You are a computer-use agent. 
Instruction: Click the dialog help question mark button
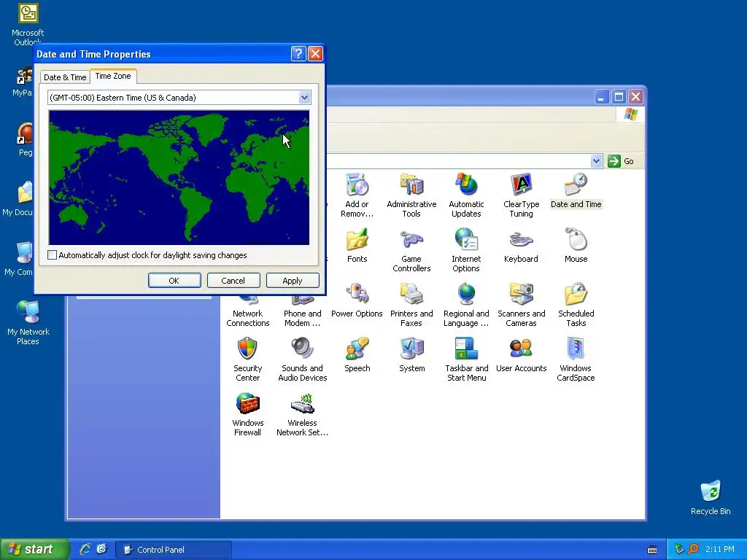(x=298, y=54)
